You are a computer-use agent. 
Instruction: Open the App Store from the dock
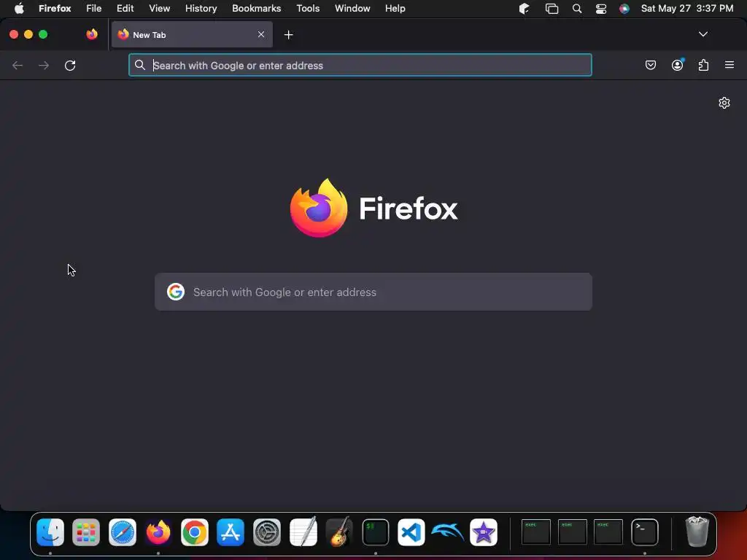[x=231, y=532]
